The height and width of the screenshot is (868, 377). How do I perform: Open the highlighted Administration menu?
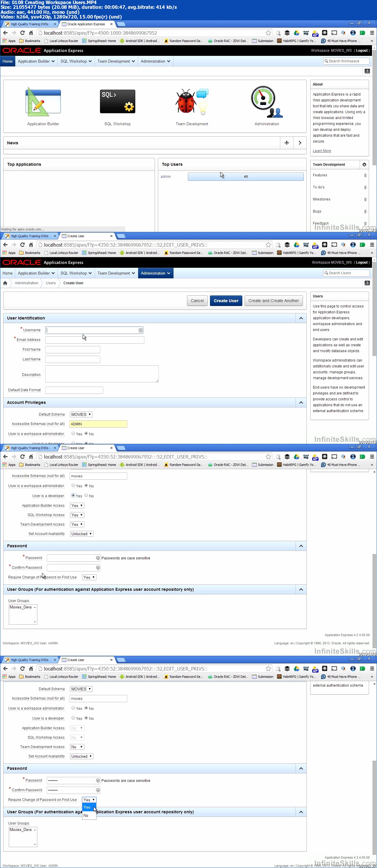tap(156, 273)
